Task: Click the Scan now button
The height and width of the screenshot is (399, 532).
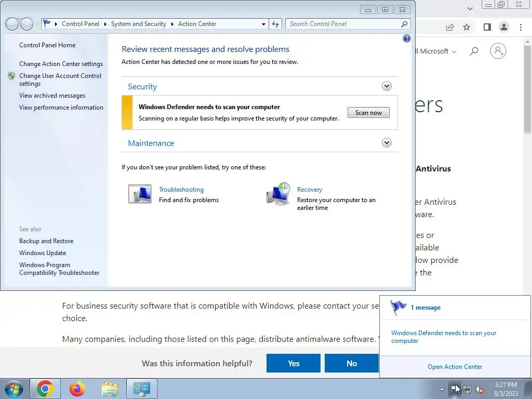Action: pos(368,113)
